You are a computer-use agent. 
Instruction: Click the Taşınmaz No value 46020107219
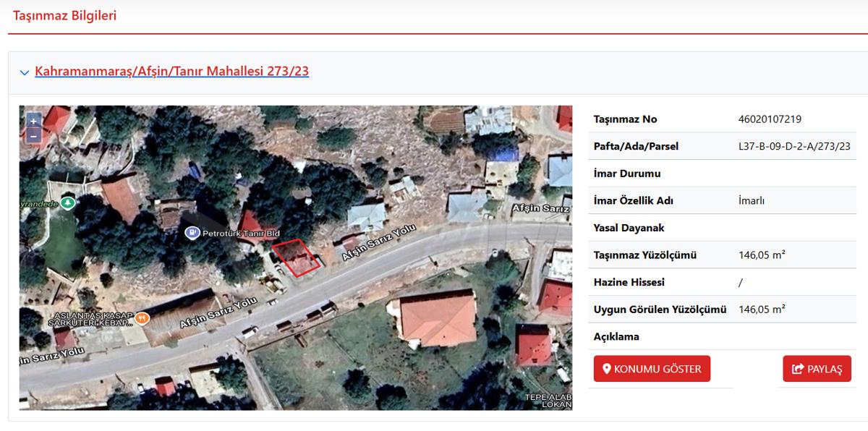770,119
